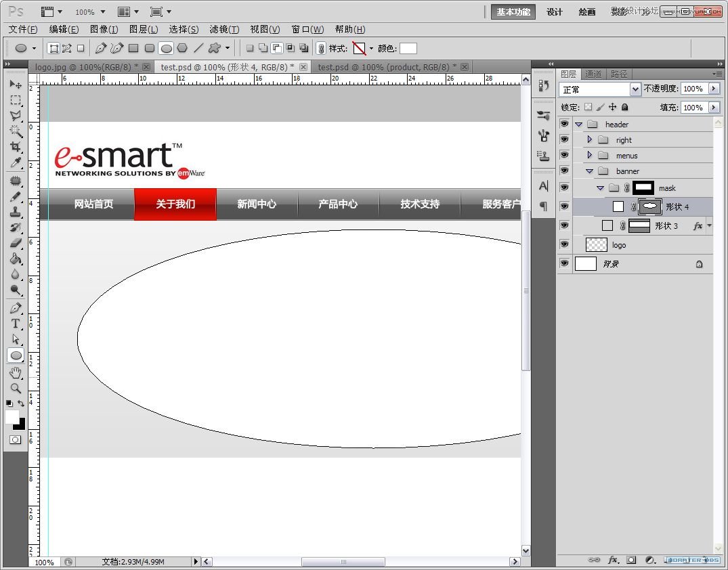Toggle lock transparent pixels

tap(588, 107)
